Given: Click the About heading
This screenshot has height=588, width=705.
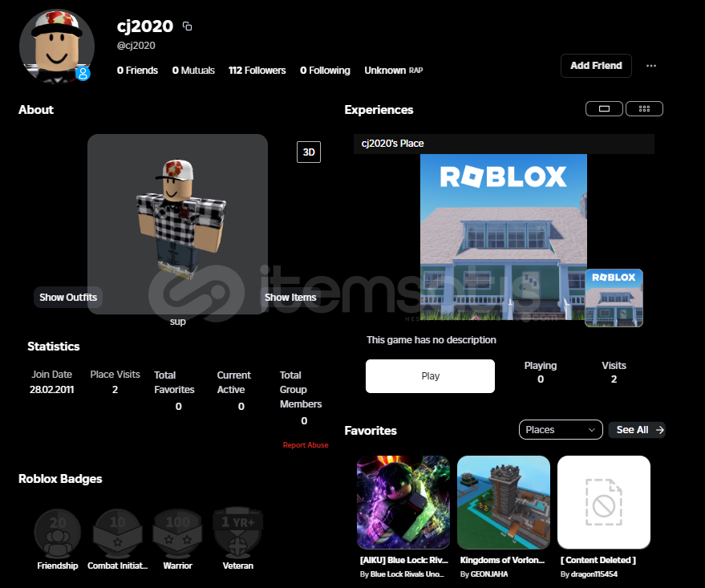Looking at the screenshot, I should (36, 110).
